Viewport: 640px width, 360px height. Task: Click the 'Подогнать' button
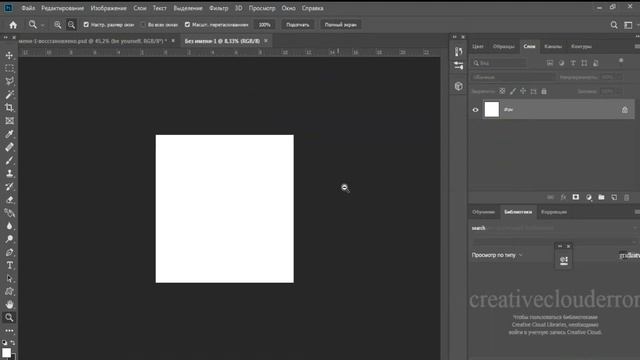298,25
